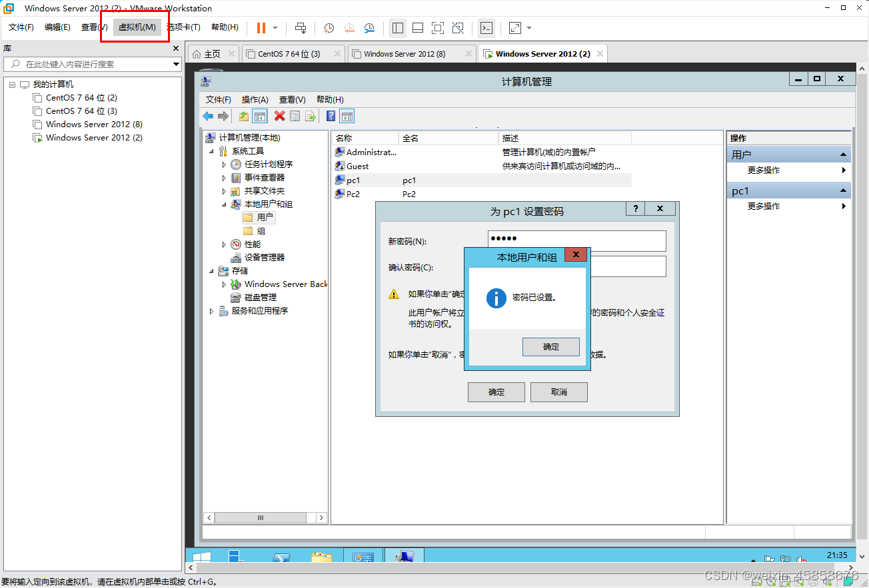869x588 pixels.
Task: Select the Pc2 user row
Action: tap(482, 194)
